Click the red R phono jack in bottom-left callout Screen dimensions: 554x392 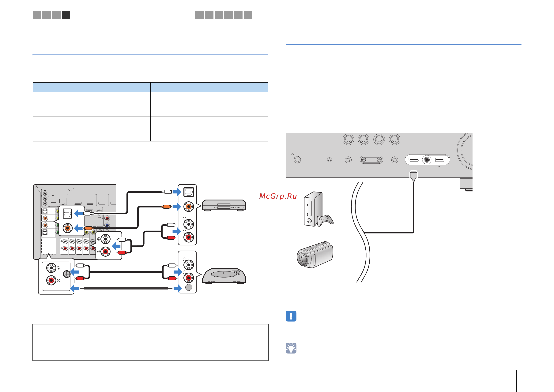[x=51, y=281]
